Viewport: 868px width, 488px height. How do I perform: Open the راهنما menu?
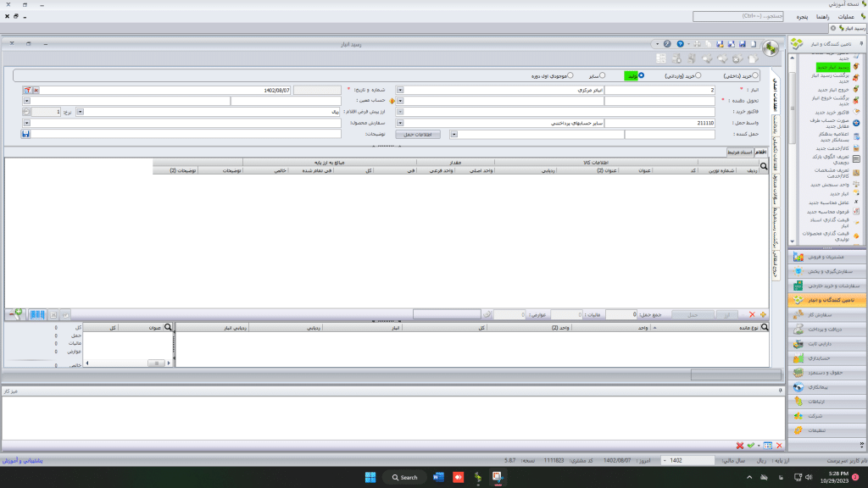pyautogui.click(x=822, y=17)
